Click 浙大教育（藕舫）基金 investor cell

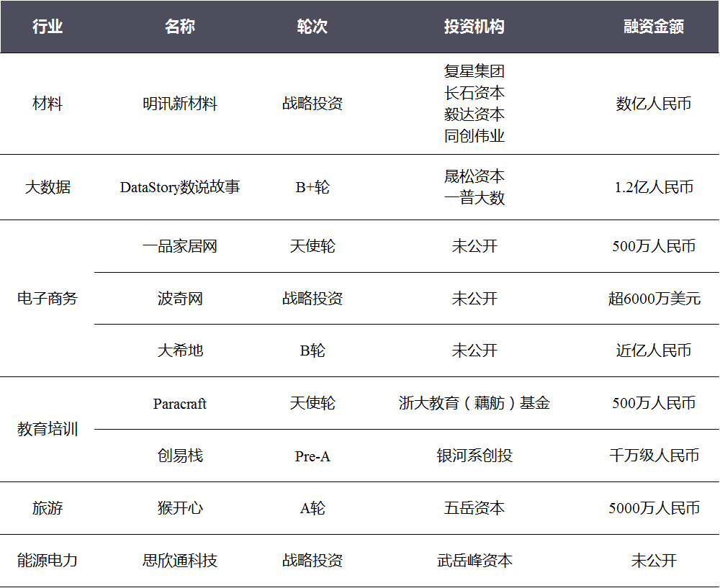pyautogui.click(x=474, y=403)
